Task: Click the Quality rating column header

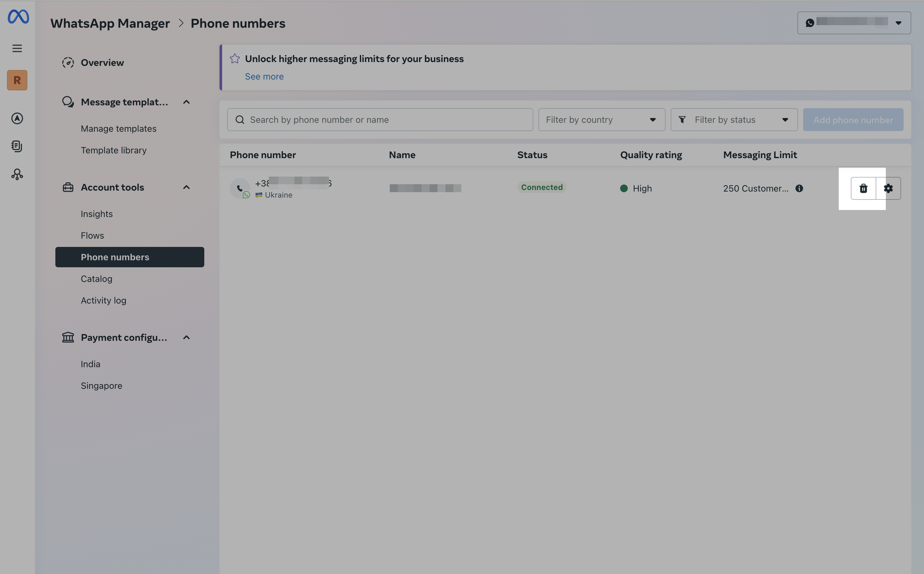Action: point(651,155)
